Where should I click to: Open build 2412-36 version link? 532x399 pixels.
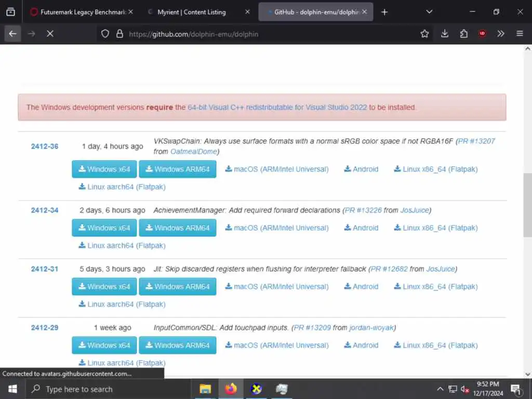(45, 146)
